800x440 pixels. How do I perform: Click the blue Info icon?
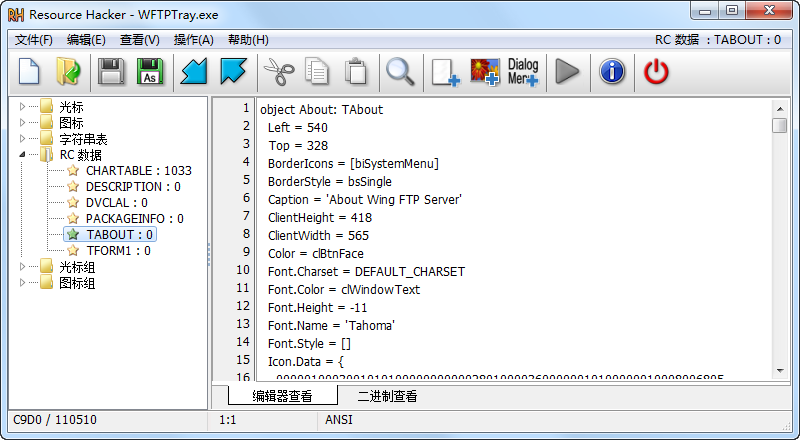611,71
